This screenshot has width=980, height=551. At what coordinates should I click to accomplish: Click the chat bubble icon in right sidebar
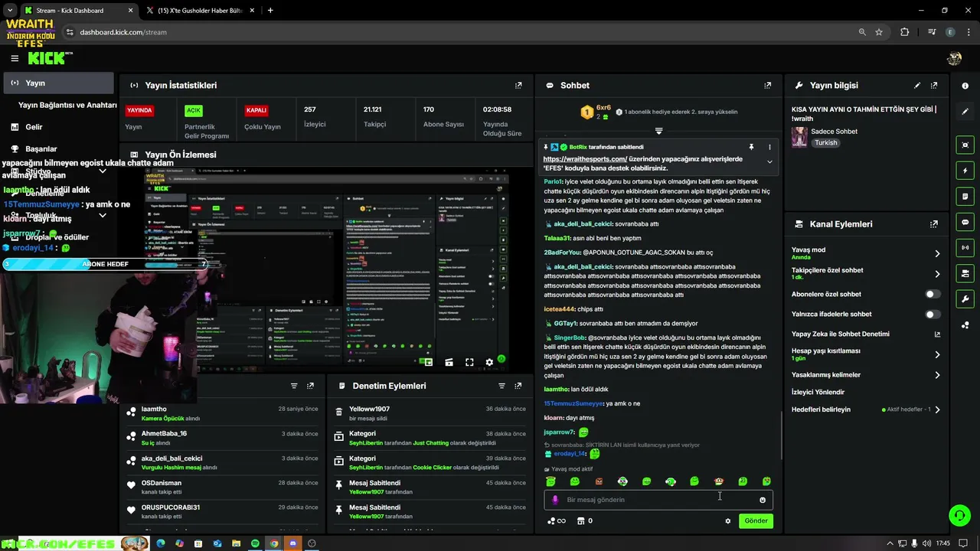click(x=965, y=222)
